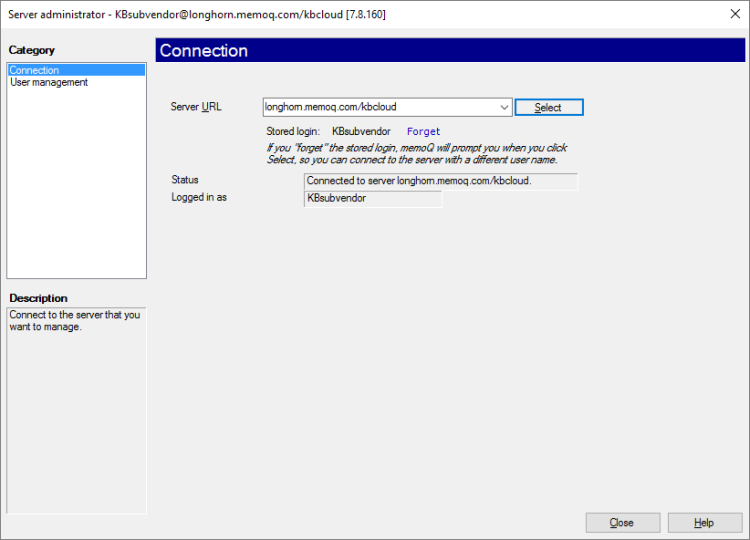Click inside the Server URL text field
Image resolution: width=750 pixels, height=540 pixels.
tap(380, 107)
